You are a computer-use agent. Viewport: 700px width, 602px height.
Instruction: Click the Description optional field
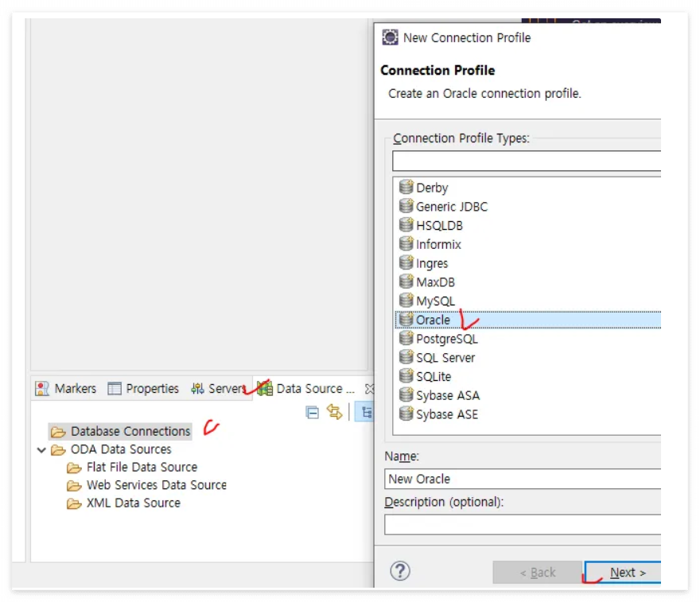tap(523, 524)
